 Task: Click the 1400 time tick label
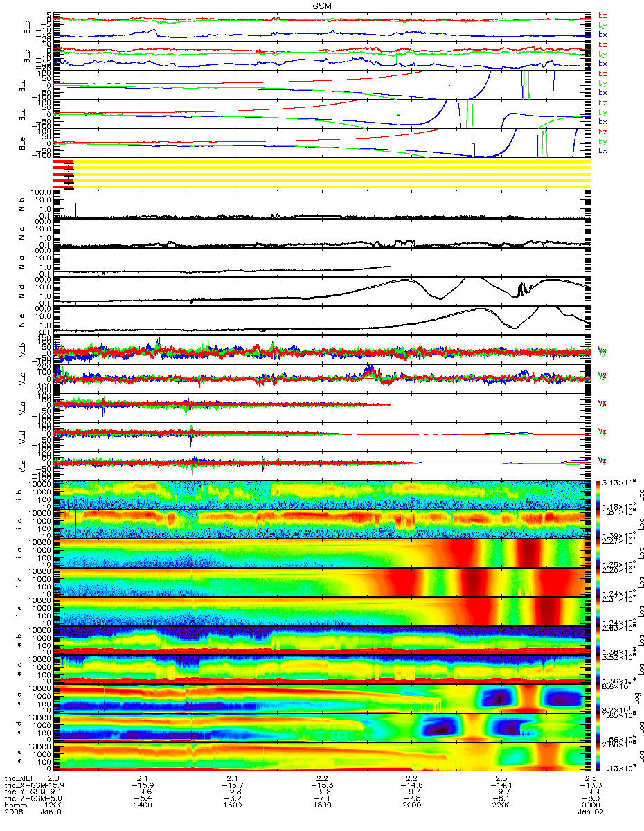coord(143,806)
